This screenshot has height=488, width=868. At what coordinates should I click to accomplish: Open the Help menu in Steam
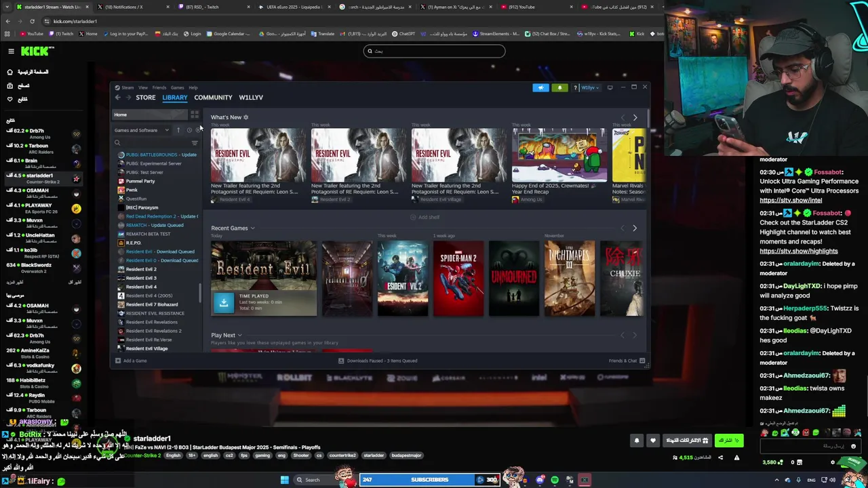(193, 87)
